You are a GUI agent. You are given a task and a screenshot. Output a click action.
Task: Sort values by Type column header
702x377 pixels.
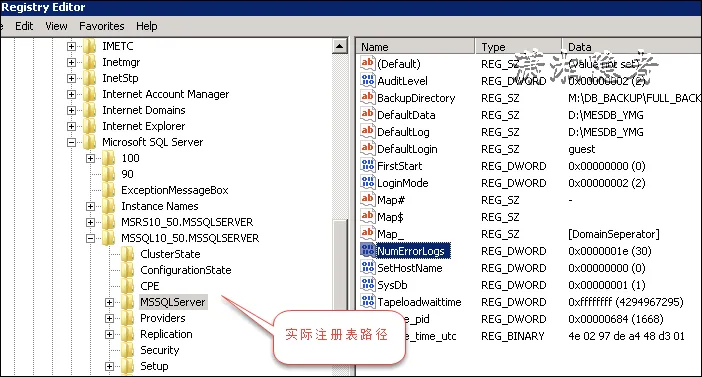tap(518, 47)
